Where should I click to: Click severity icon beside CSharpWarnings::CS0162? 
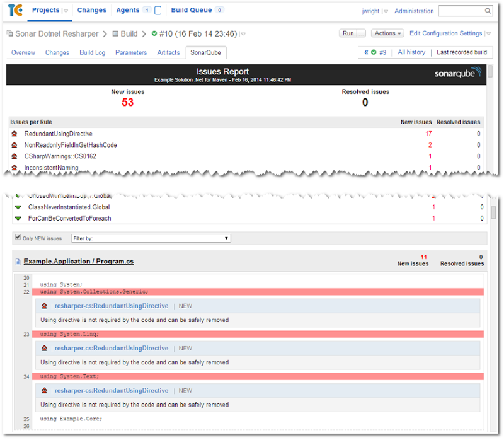(14, 156)
